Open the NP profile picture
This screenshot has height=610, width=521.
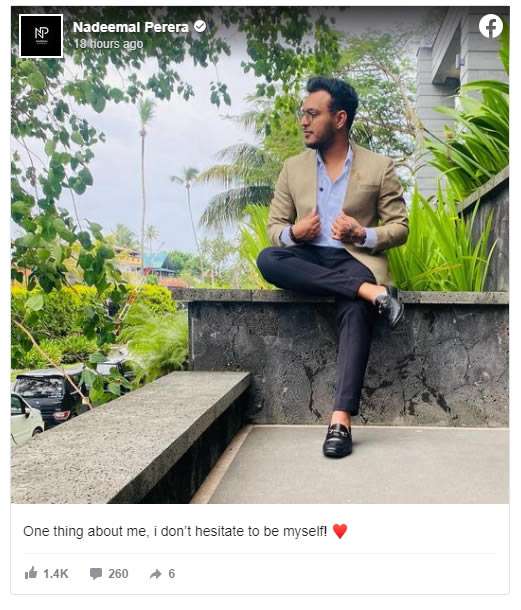(41, 36)
